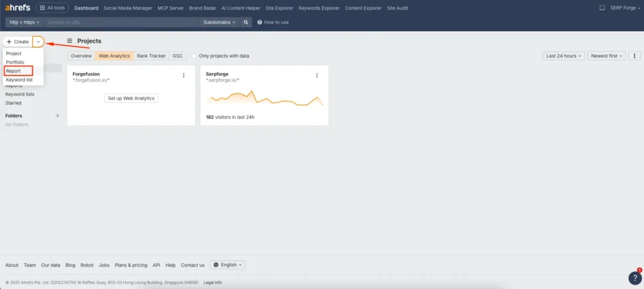Open the Serpforge project three-dot menu
This screenshot has width=644, height=289.
317,75
